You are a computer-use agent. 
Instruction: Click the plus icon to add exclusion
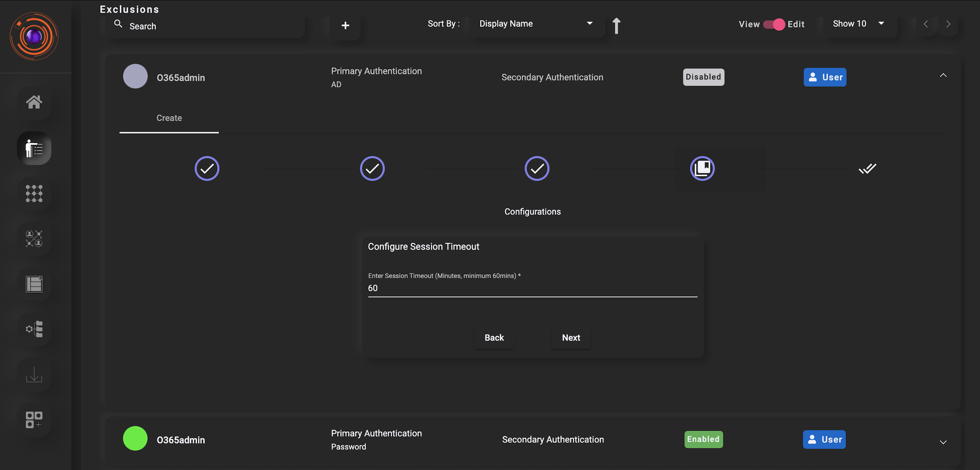(x=345, y=26)
